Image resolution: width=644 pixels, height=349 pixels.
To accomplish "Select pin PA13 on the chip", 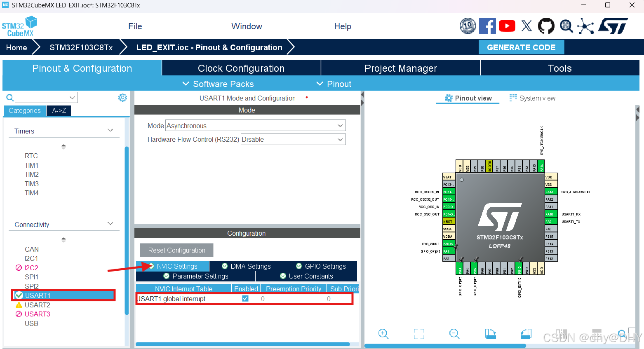I will point(551,192).
